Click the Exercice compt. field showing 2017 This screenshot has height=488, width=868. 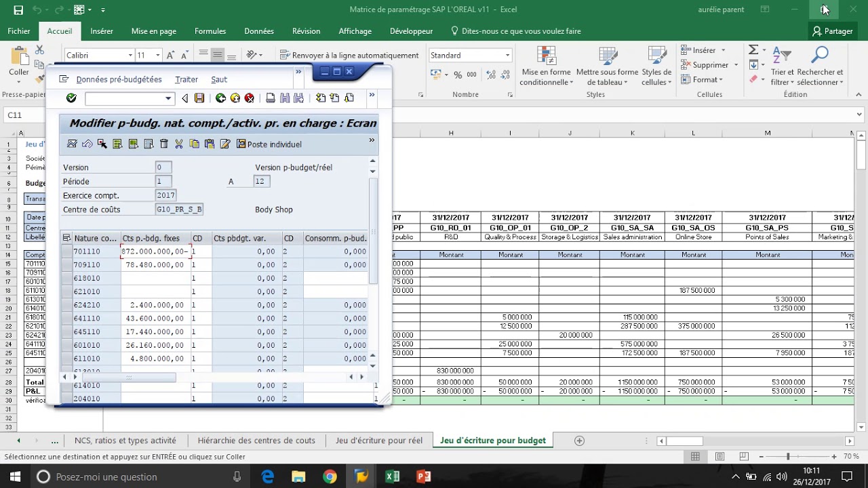click(165, 195)
